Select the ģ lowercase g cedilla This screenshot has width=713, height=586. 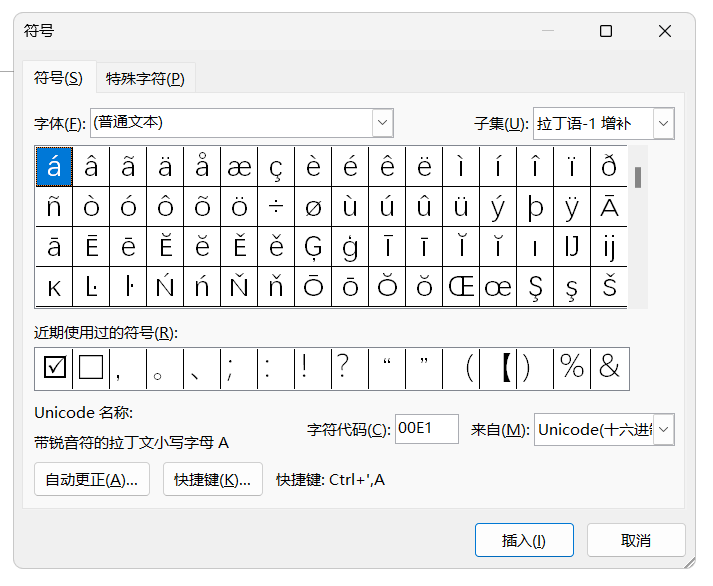point(350,247)
